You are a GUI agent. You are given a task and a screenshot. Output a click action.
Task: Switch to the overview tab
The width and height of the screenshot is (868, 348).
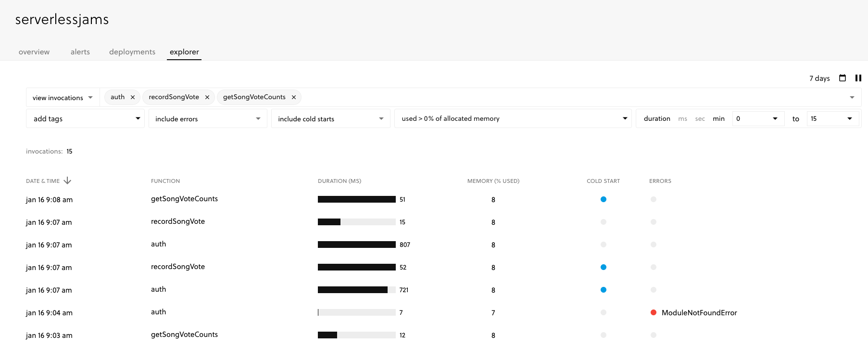click(x=34, y=52)
